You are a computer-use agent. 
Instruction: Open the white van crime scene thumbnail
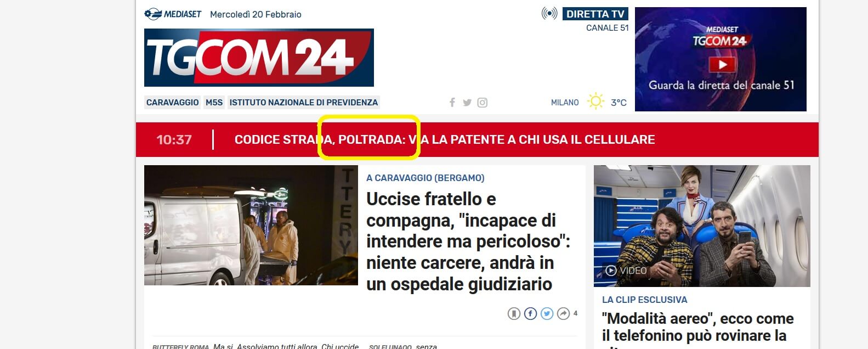point(251,225)
